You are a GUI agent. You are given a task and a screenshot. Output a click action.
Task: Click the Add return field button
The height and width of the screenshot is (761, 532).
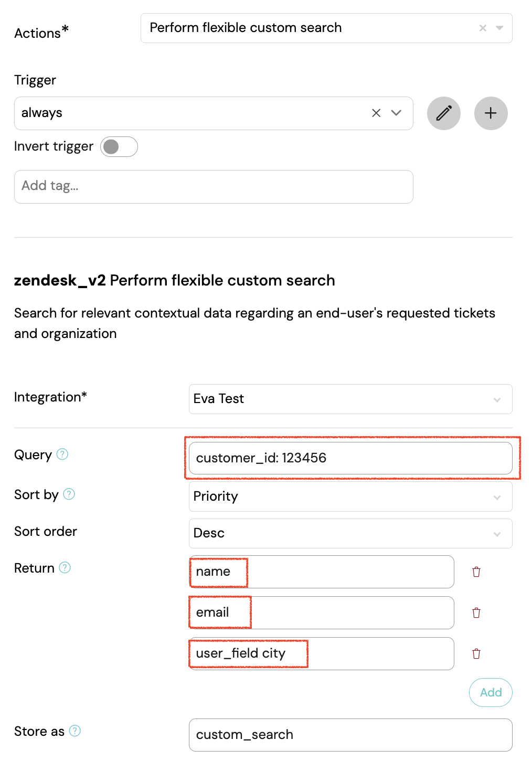tap(491, 693)
